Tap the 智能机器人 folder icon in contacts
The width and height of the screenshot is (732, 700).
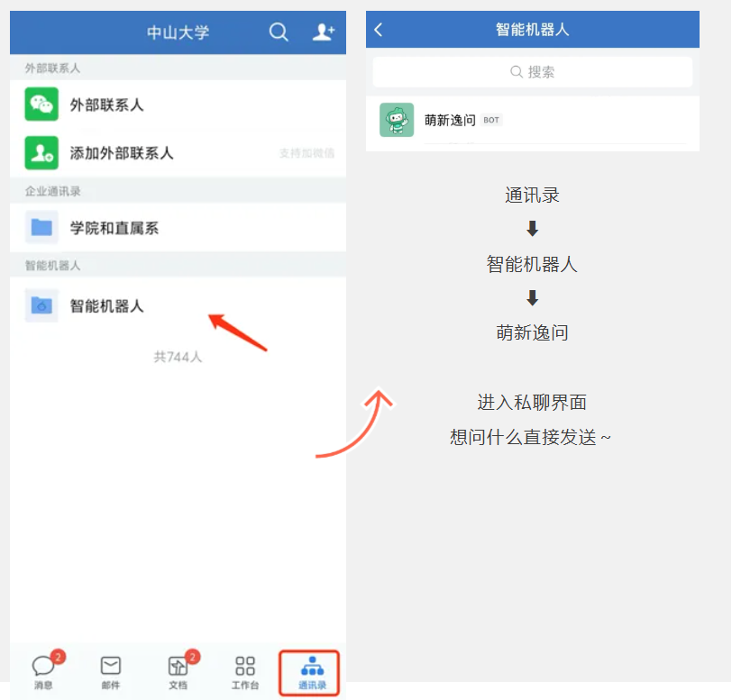coord(41,305)
